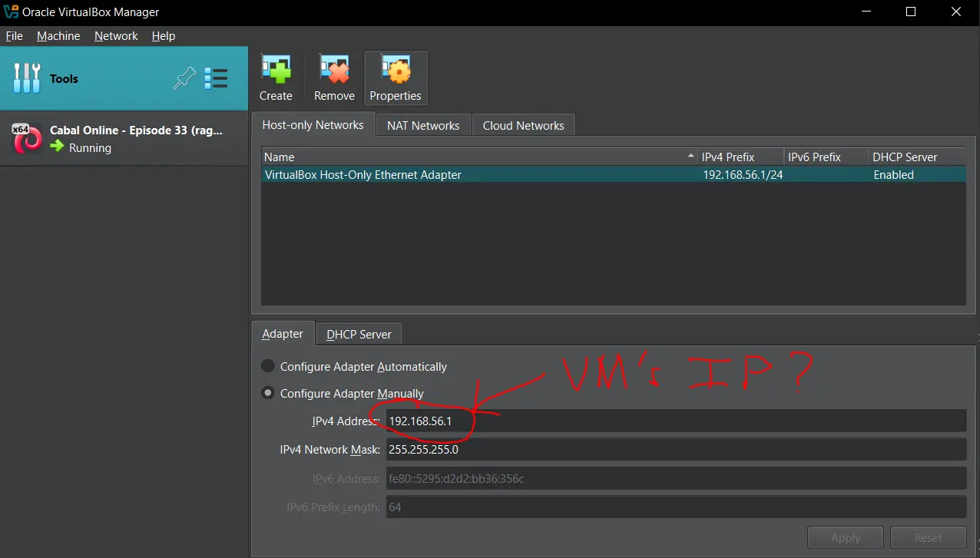Switch to the NAT Networks tab
The image size is (980, 558).
(x=423, y=126)
